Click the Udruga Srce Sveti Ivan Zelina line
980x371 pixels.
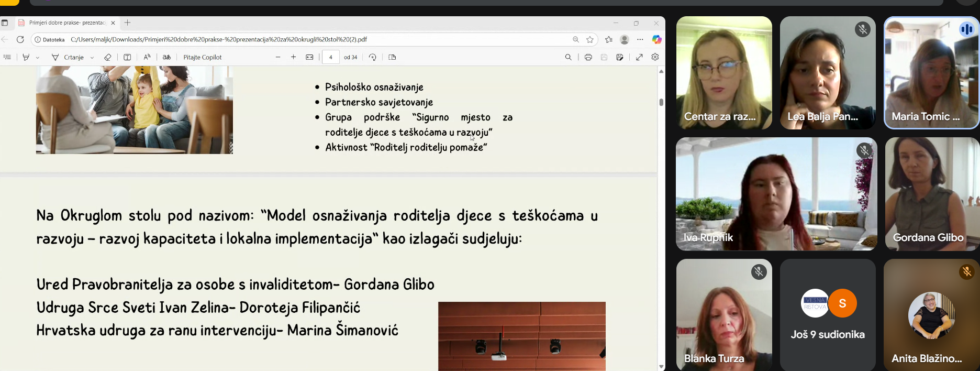click(198, 307)
